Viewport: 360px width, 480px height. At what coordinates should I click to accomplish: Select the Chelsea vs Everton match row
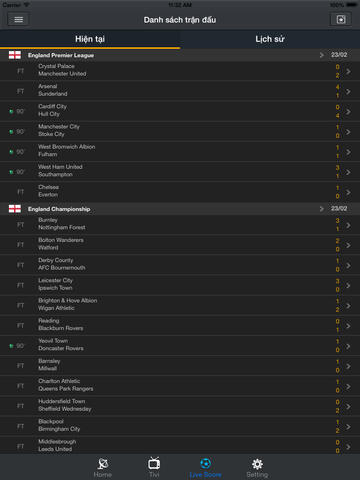click(x=180, y=192)
